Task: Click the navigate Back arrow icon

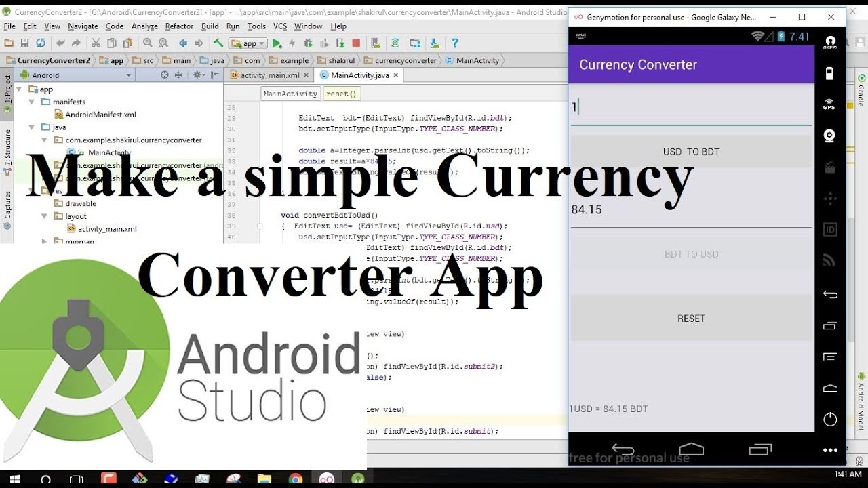Action: tap(183, 43)
